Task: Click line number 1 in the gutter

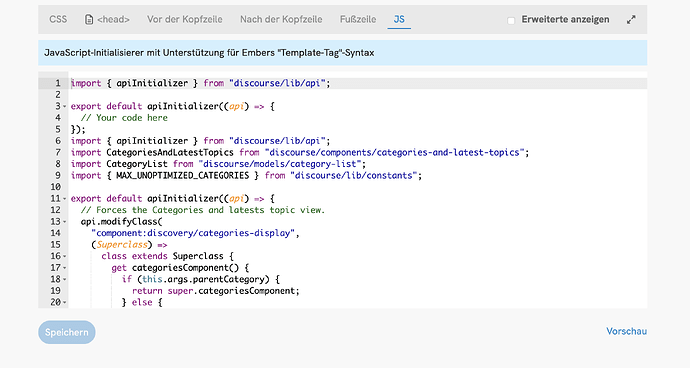Action: pos(57,83)
